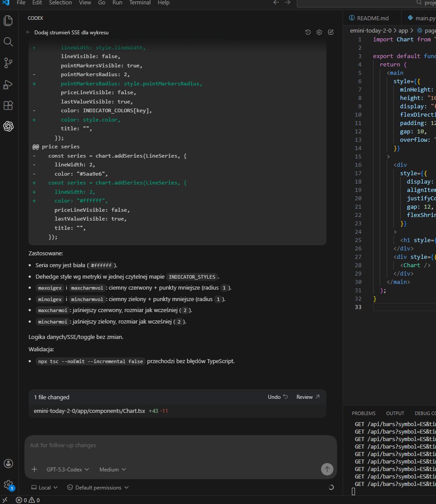The height and width of the screenshot is (504, 436).
Task: Open the Edit menu
Action: pos(37,3)
